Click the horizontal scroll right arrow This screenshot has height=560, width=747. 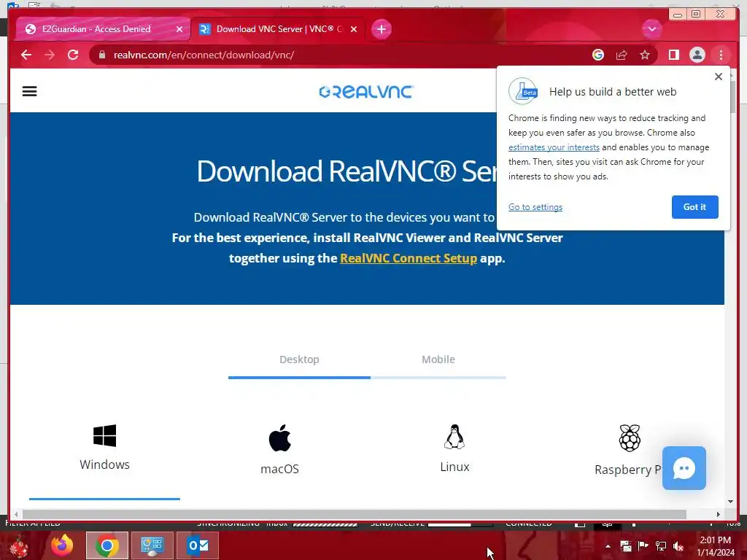point(719,514)
